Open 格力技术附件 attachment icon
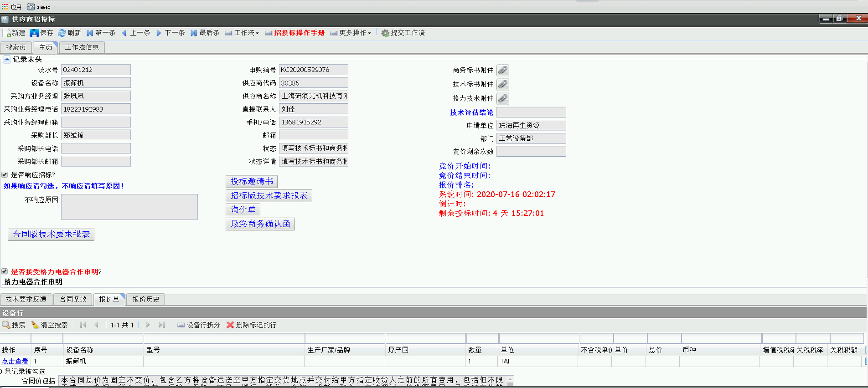Viewport: 868px width, 388px height. (502, 98)
